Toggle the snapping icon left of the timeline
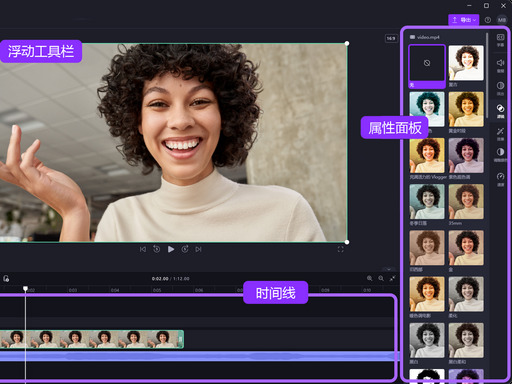512x384 pixels. (x=6, y=278)
